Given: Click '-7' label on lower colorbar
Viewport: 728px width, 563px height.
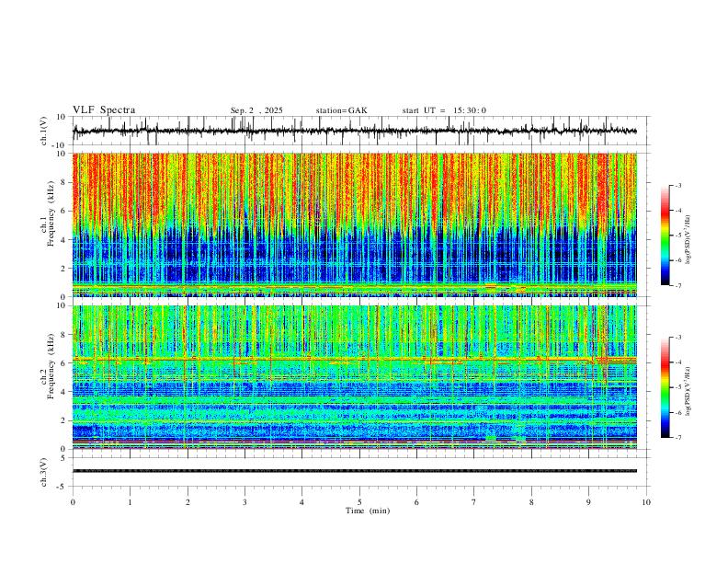Looking at the screenshot, I should tap(678, 438).
